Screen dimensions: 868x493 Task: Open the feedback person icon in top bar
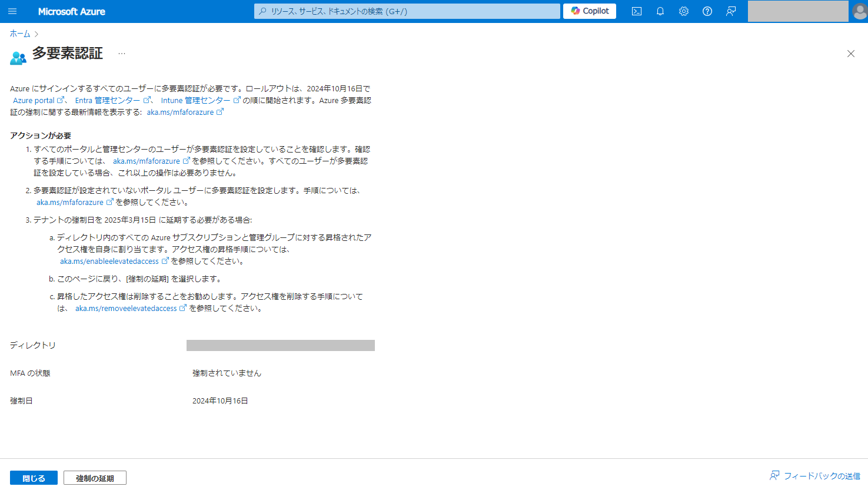tap(730, 11)
